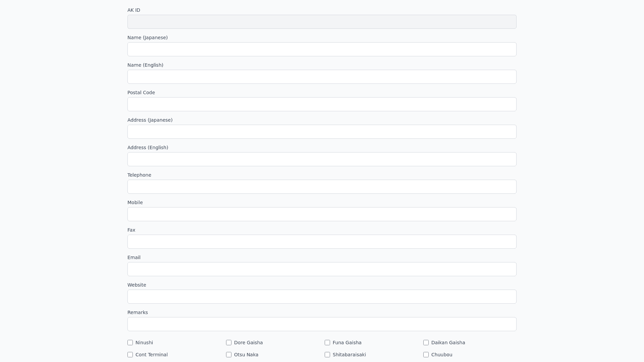Screen dimensions: 644x362
Task: Select the Mobile number field
Action: tap(322, 214)
